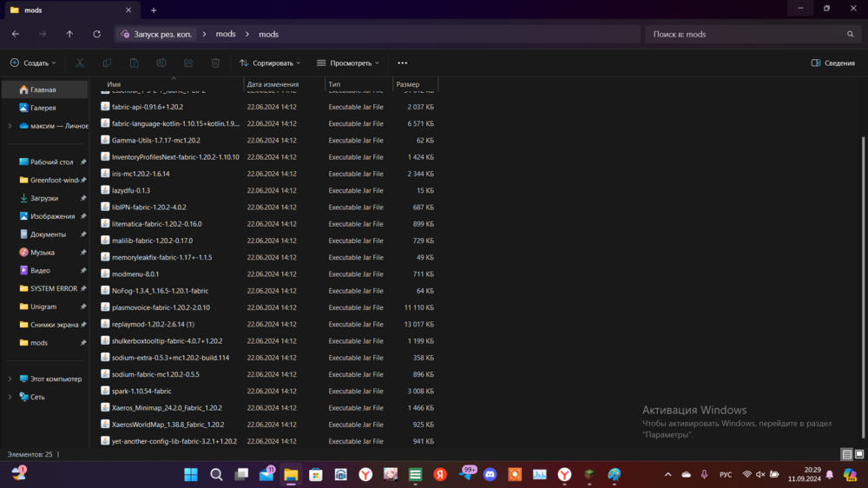868x488 pixels.
Task: Expand breadcrumb chevron after Запуск рез. коп.
Action: 204,35
